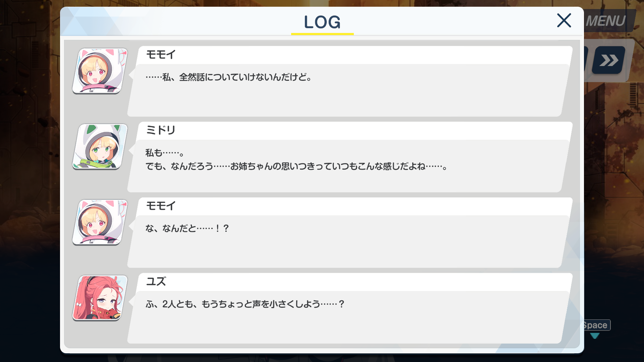Screen dimensions: 644x362
Task: Click Momoi's second portrait beside なんだと line
Action: click(100, 223)
